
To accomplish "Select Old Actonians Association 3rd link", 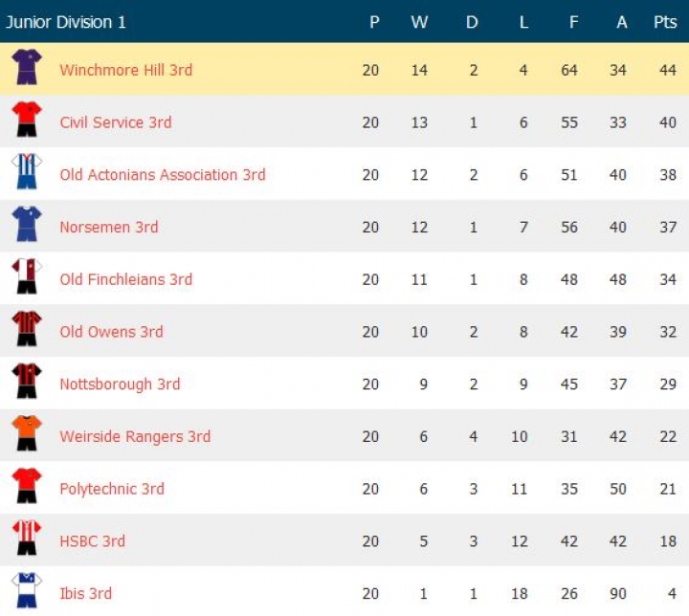I will [163, 175].
